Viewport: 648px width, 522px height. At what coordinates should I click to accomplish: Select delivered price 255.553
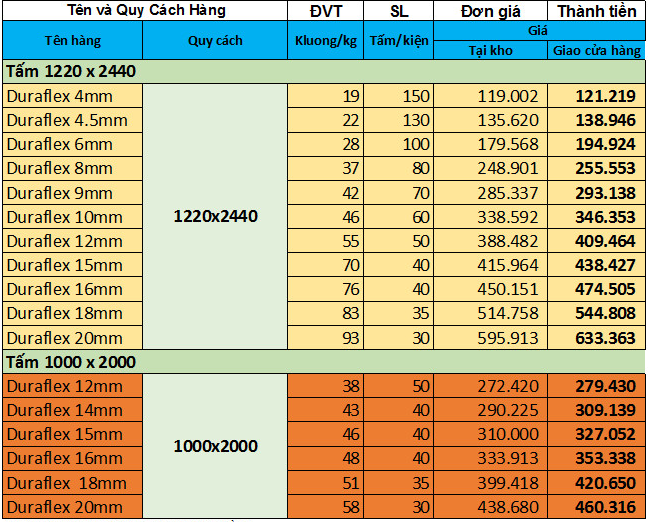(x=596, y=168)
